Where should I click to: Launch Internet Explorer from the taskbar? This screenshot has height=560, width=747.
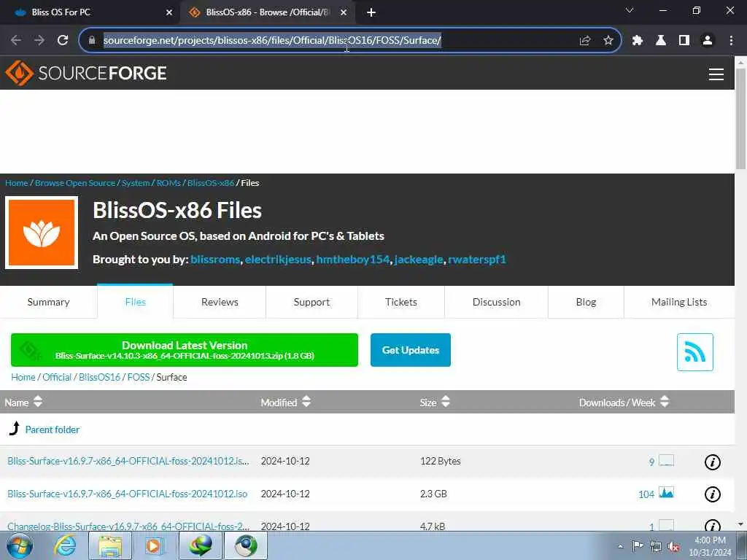click(x=64, y=545)
